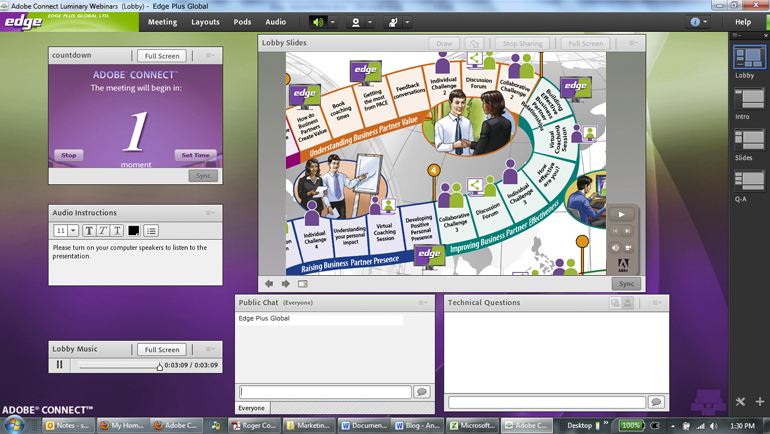Switch to the Q-A layout thumbnail

coord(749,181)
